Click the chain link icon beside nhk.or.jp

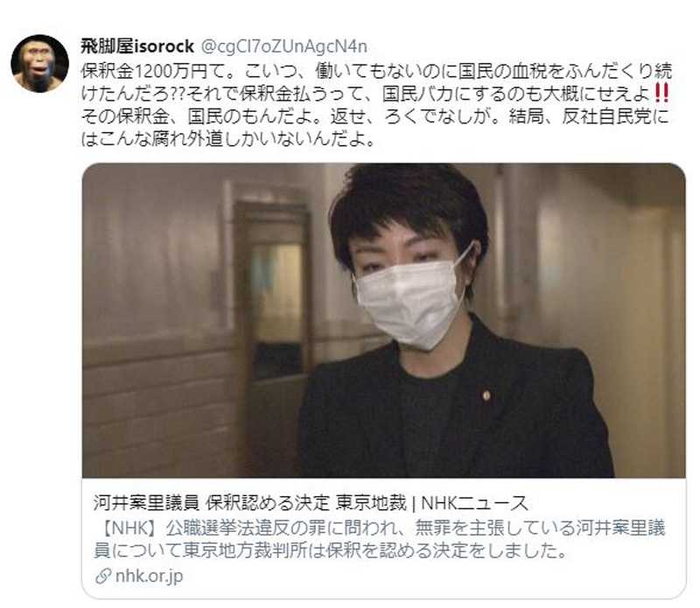pos(102,576)
